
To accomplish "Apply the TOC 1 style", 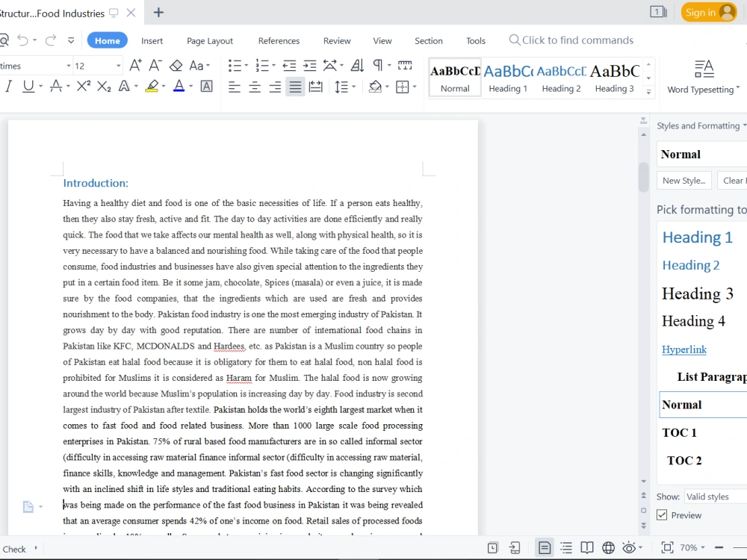I will tap(679, 432).
